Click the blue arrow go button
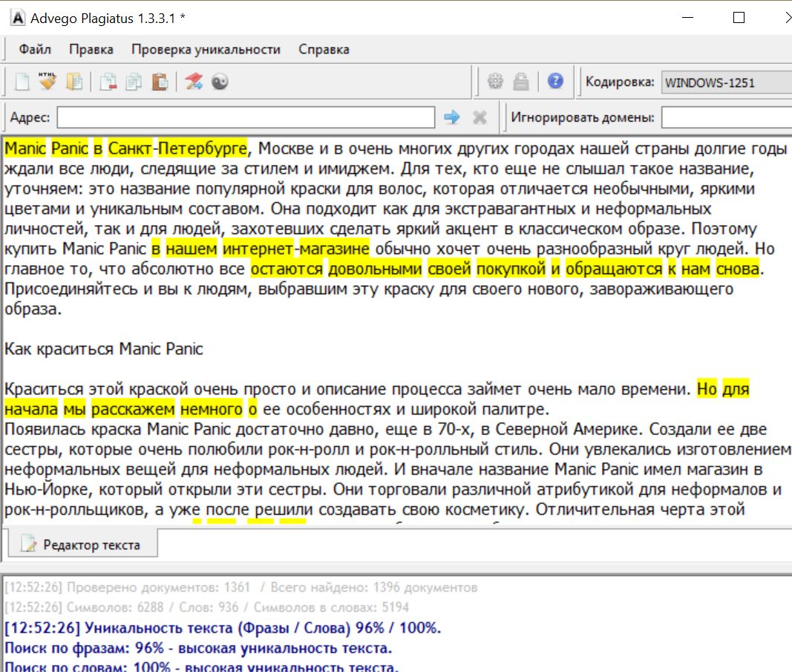 (452, 117)
